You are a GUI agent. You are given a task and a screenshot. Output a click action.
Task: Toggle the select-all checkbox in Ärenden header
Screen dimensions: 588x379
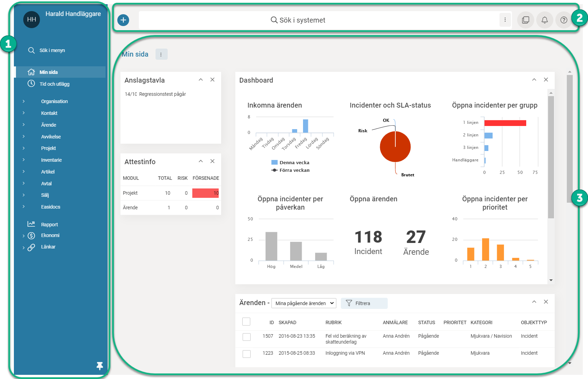[x=246, y=322]
